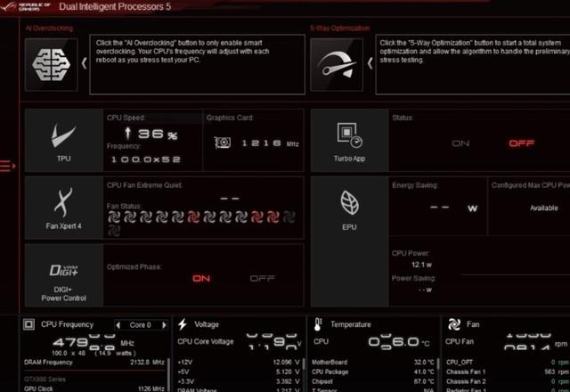Click the +3.3V 3.392 V row

point(239,381)
